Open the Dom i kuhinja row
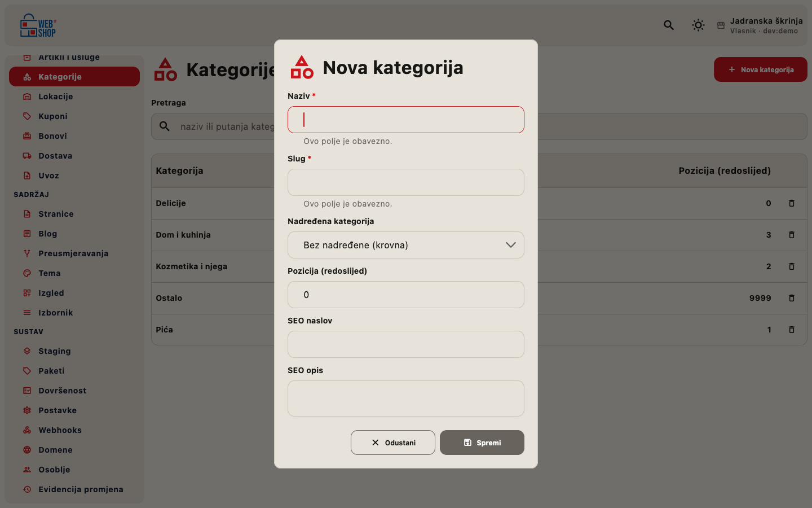This screenshot has height=508, width=812. tap(479, 235)
